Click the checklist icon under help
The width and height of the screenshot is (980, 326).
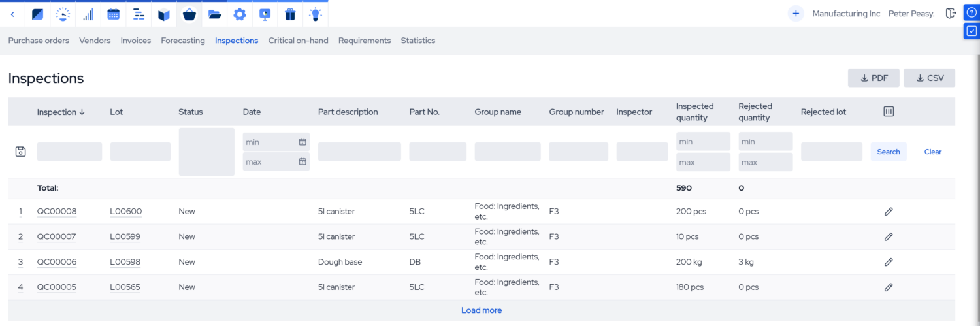coord(972,31)
